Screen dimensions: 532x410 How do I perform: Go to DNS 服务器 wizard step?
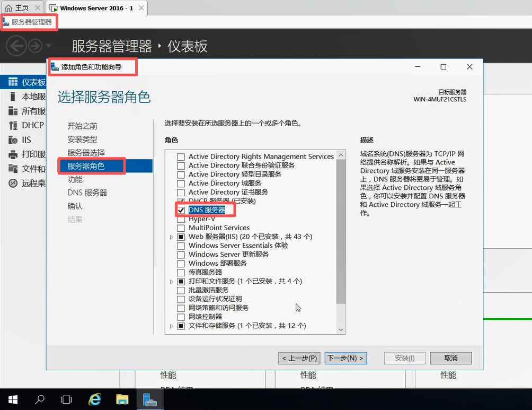(87, 193)
